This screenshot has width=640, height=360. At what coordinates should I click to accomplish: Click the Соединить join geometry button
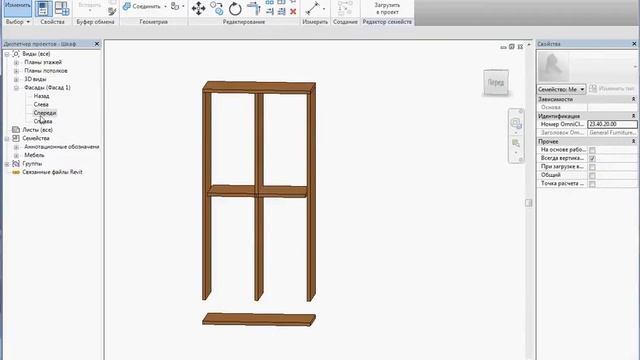click(142, 7)
